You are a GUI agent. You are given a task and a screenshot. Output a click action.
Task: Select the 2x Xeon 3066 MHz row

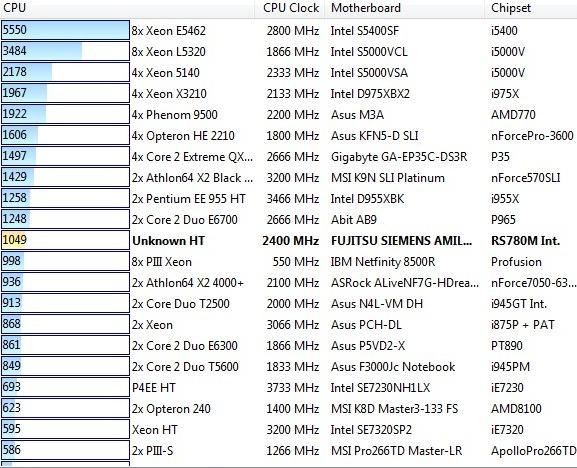[288, 324]
